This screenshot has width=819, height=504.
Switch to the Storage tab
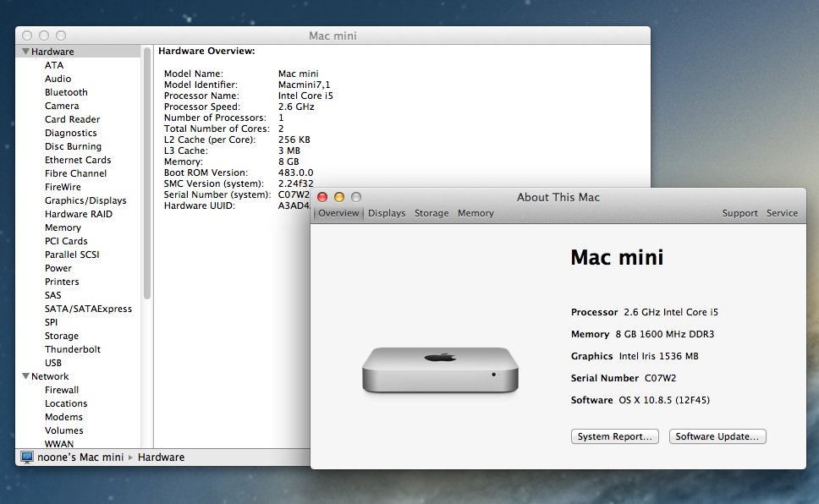point(431,213)
